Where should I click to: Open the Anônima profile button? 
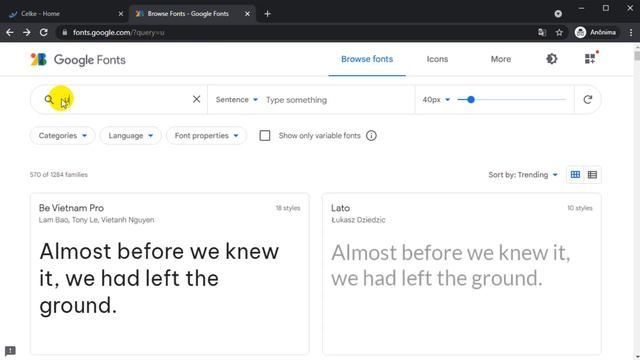[596, 32]
